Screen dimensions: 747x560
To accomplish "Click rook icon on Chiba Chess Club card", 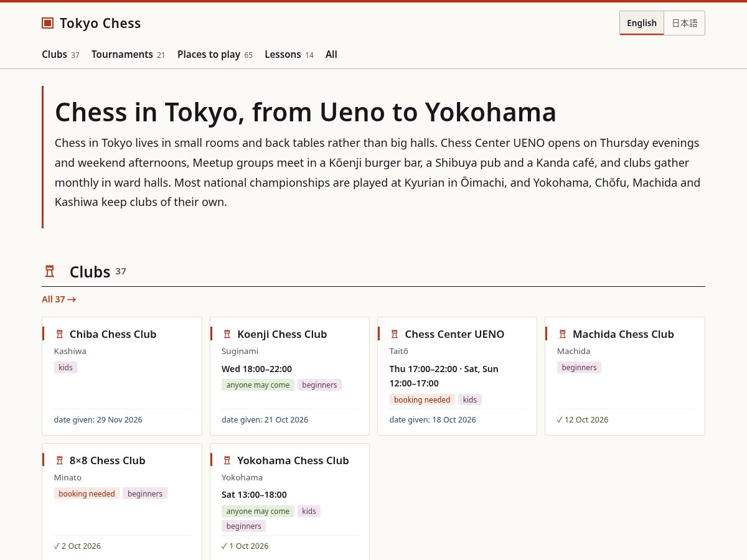I will (60, 334).
